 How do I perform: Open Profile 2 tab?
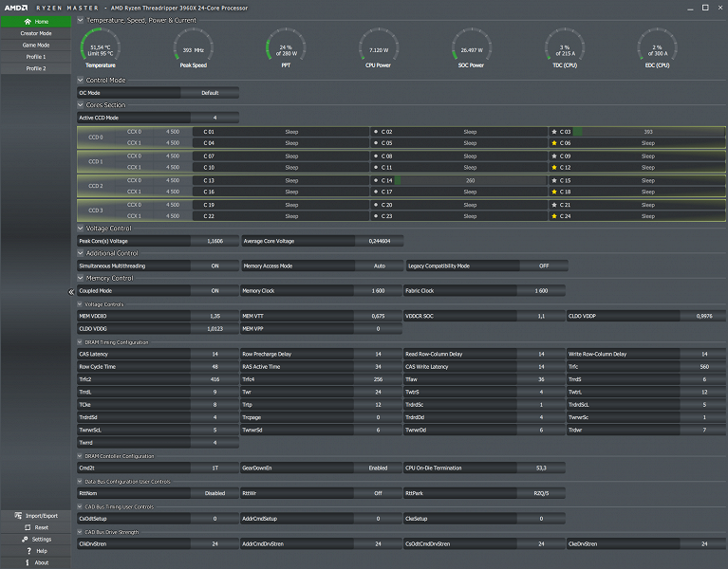click(36, 68)
